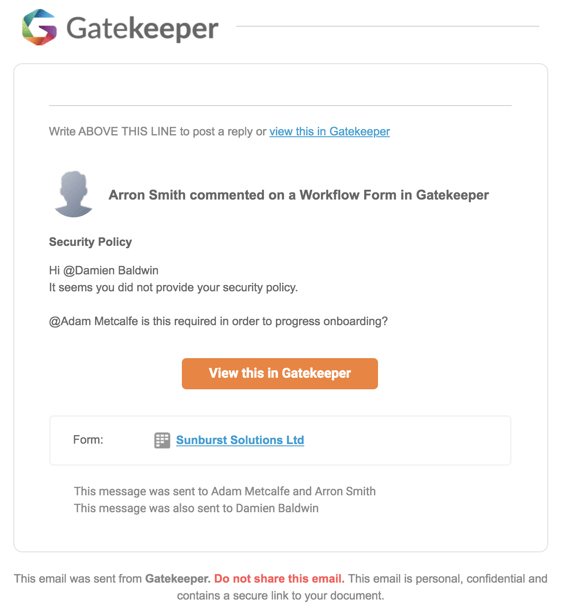Follow the inline 'view this in Gatekeeper' link
This screenshot has height=612, width=567.
[329, 132]
